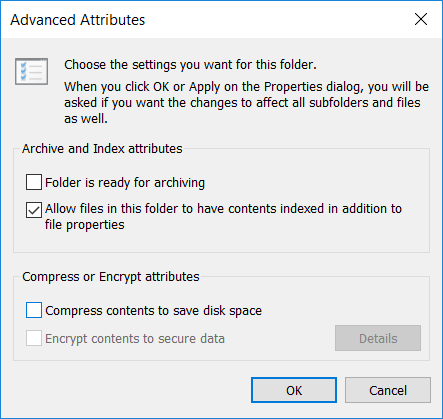This screenshot has height=419, width=443.
Task: Click the "Archive and Index attributes" group heading
Action: [x=102, y=149]
